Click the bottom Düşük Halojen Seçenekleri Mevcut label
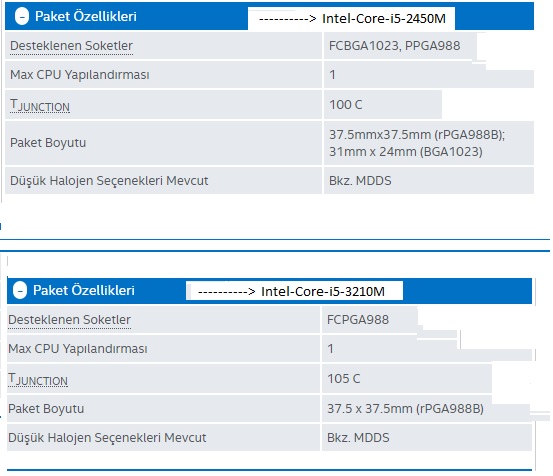553x476 pixels. (107, 438)
